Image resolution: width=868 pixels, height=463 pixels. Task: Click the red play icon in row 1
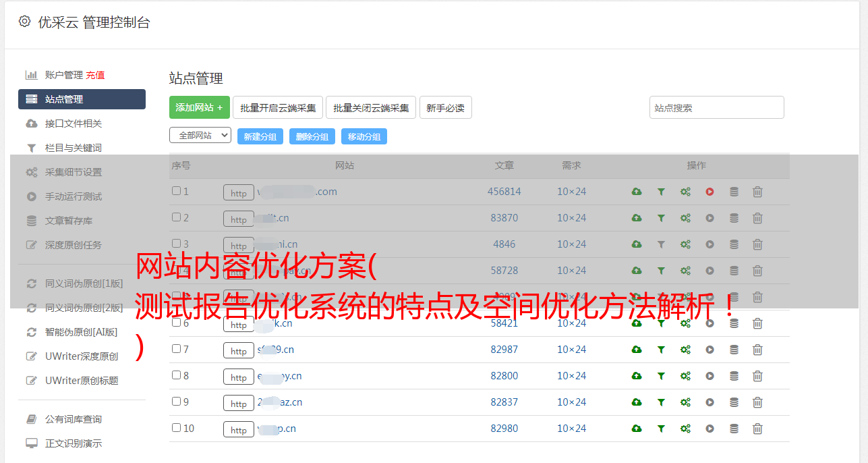[710, 192]
